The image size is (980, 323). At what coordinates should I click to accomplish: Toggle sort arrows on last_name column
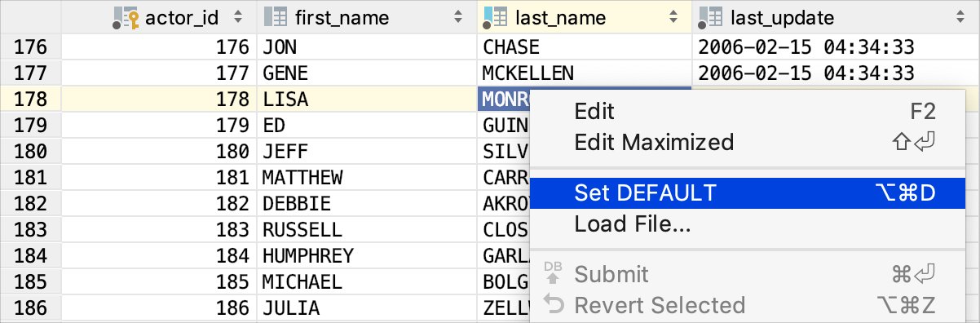point(673,17)
